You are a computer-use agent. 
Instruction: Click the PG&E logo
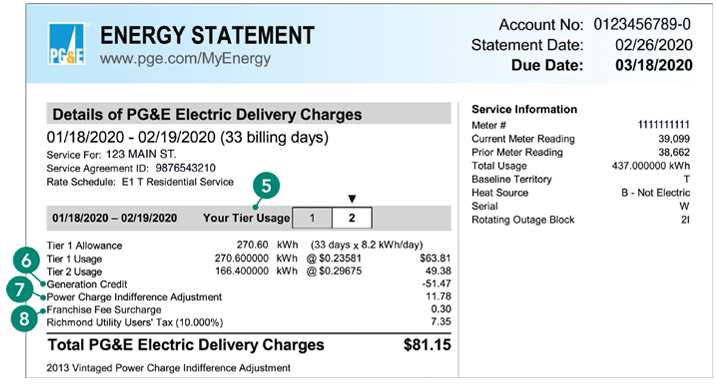[x=66, y=44]
